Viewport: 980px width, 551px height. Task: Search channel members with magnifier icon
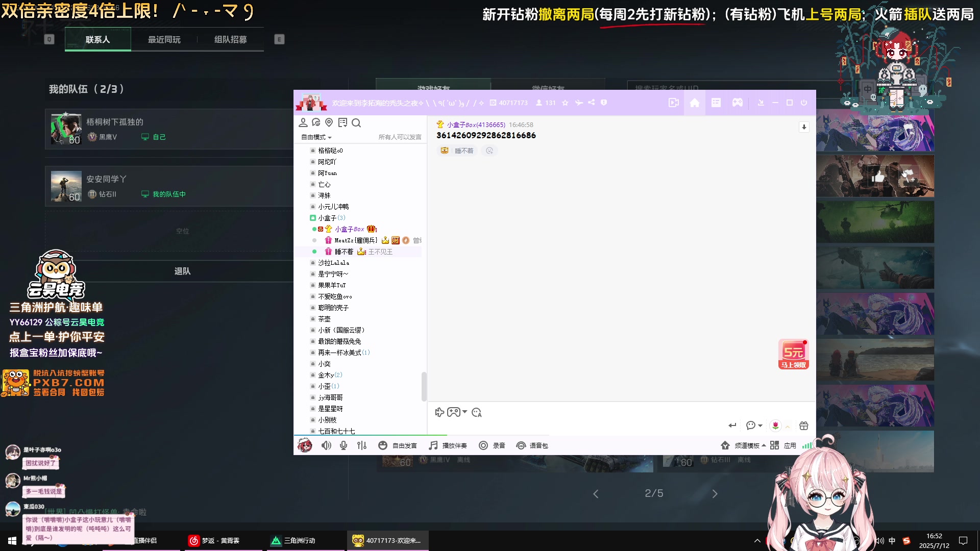356,122
